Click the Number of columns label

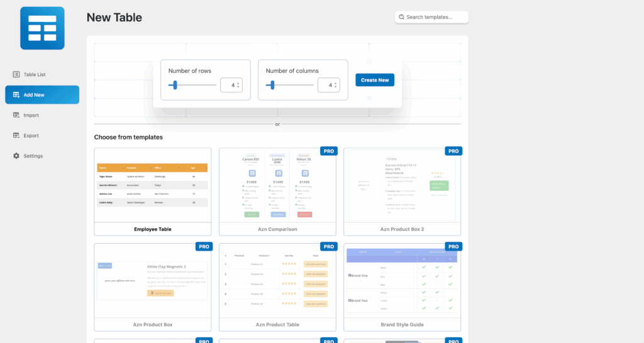pyautogui.click(x=292, y=70)
